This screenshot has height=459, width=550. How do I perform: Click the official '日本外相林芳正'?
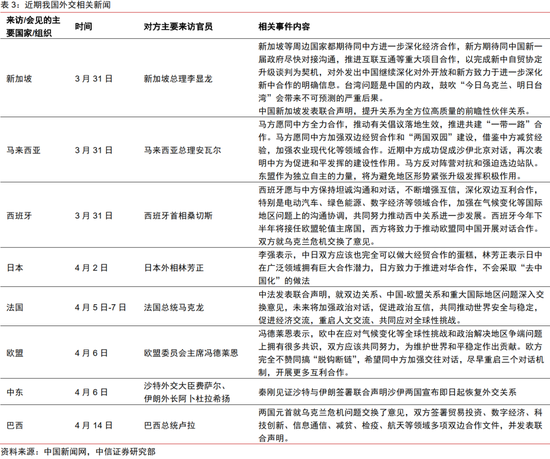[x=174, y=268]
